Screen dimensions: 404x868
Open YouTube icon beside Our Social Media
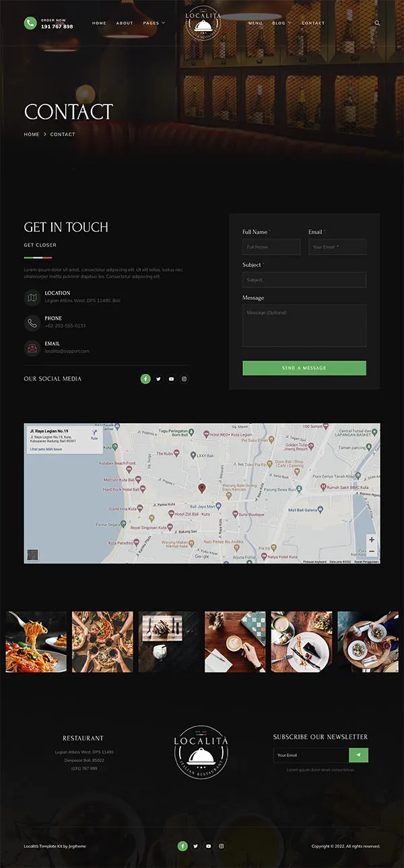(x=172, y=379)
